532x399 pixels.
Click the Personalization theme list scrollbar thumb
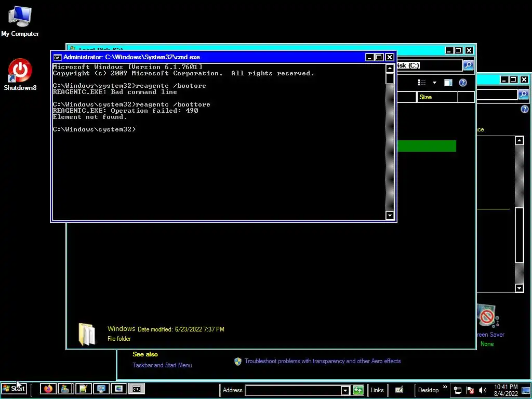519,235
